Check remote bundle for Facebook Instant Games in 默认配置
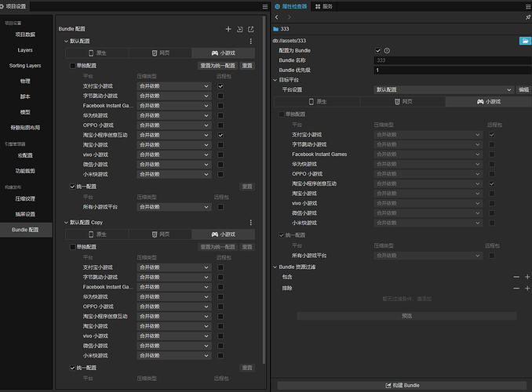Image resolution: width=532 pixels, height=392 pixels. pos(220,106)
